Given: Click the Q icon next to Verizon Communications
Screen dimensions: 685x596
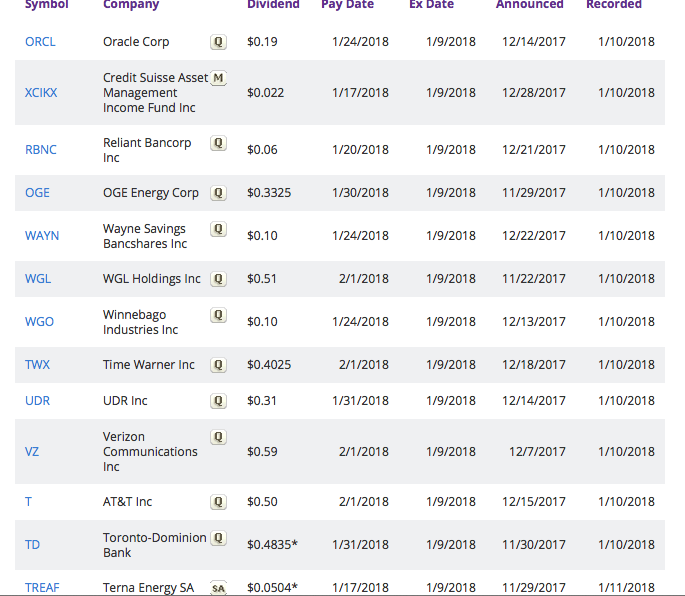Looking at the screenshot, I should click(x=218, y=437).
